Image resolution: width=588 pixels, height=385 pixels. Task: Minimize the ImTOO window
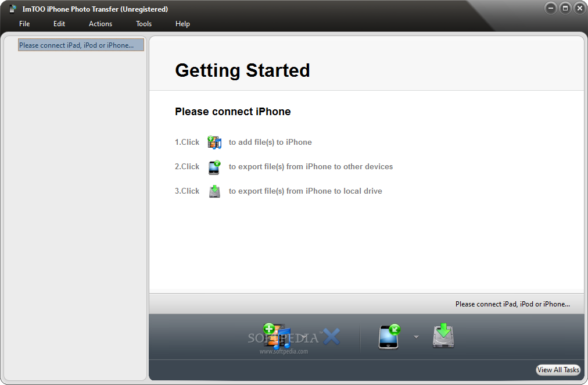pyautogui.click(x=551, y=8)
